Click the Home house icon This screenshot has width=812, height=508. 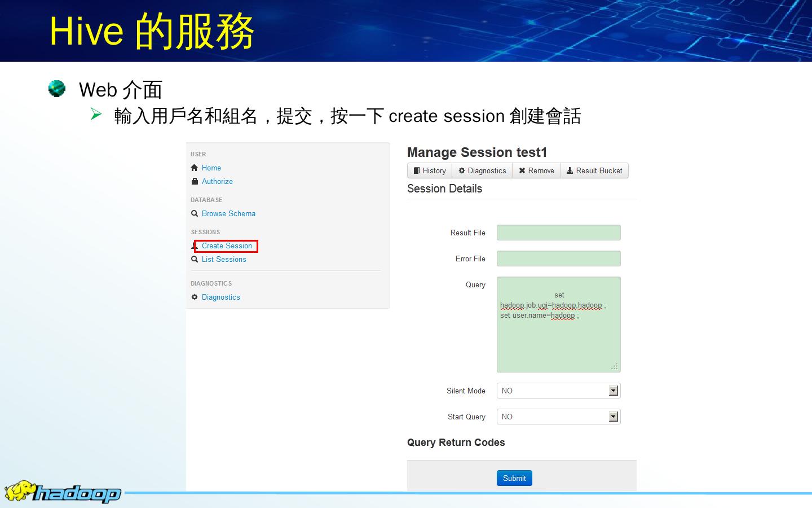[x=195, y=168]
